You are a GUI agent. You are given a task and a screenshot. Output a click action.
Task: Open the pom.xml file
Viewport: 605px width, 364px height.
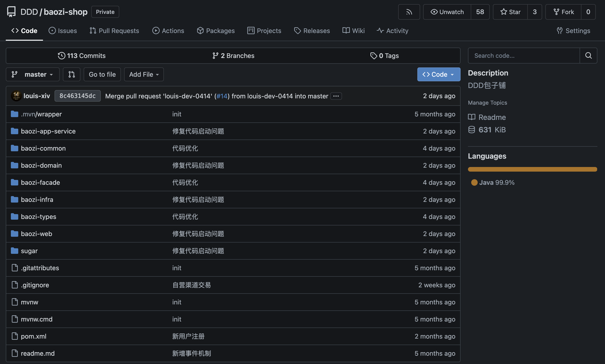(x=33, y=336)
